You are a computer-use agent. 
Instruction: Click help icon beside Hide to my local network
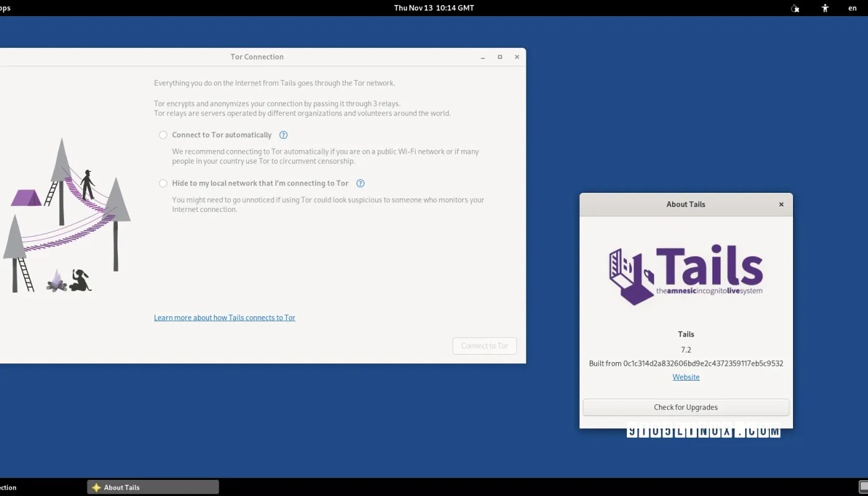point(360,183)
